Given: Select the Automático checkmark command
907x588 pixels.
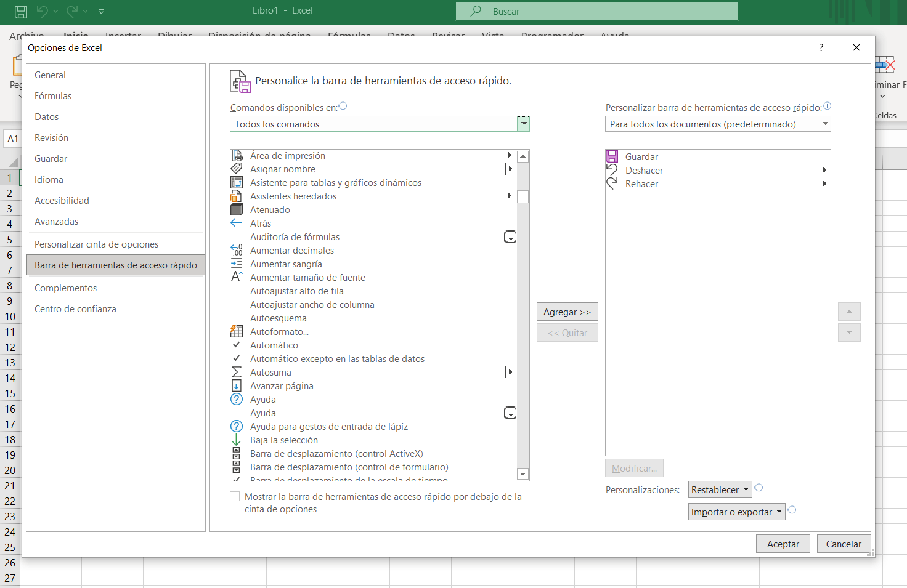Looking at the screenshot, I should click(373, 345).
